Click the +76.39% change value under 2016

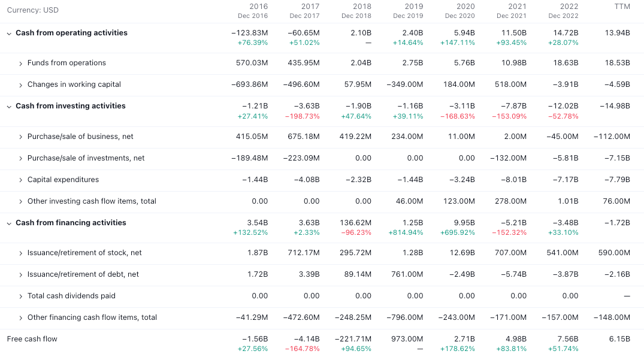point(252,43)
